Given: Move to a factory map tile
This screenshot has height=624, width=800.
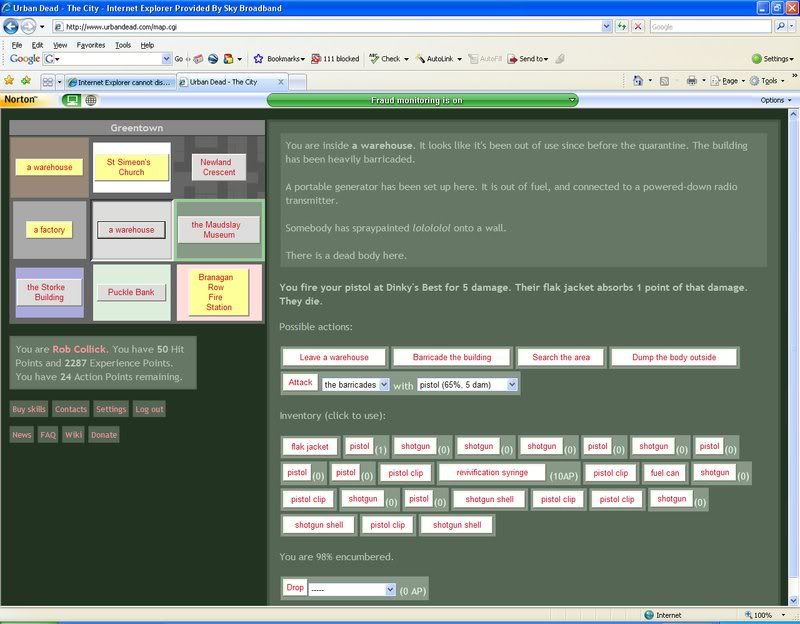Looking at the screenshot, I should pos(49,230).
